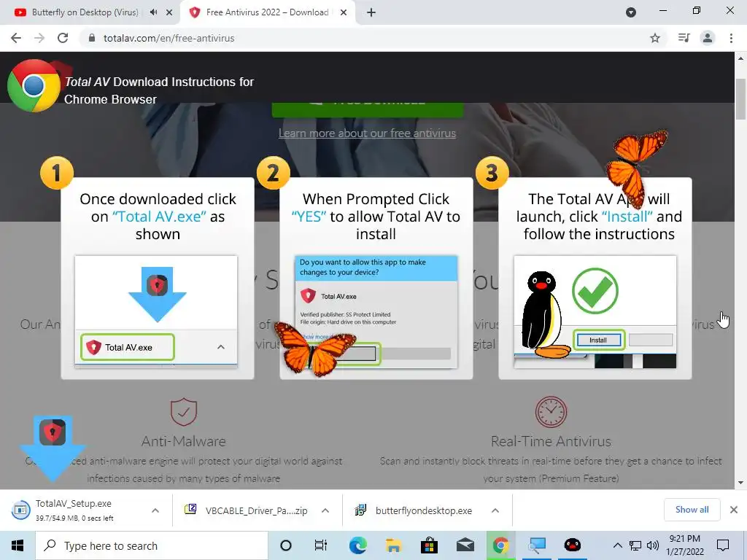
Task: Close the Butterfly on Desktop tab
Action: click(169, 12)
